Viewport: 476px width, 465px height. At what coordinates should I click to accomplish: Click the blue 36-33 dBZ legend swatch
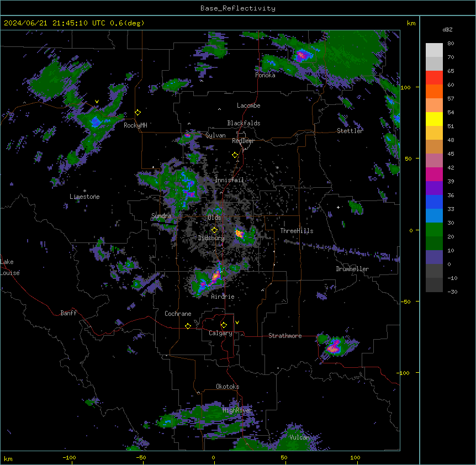click(434, 202)
